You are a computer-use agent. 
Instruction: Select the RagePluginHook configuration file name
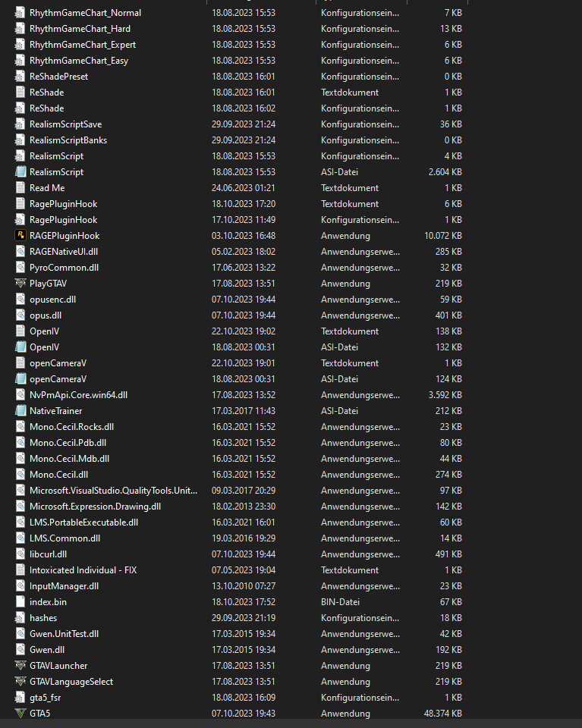tap(64, 220)
